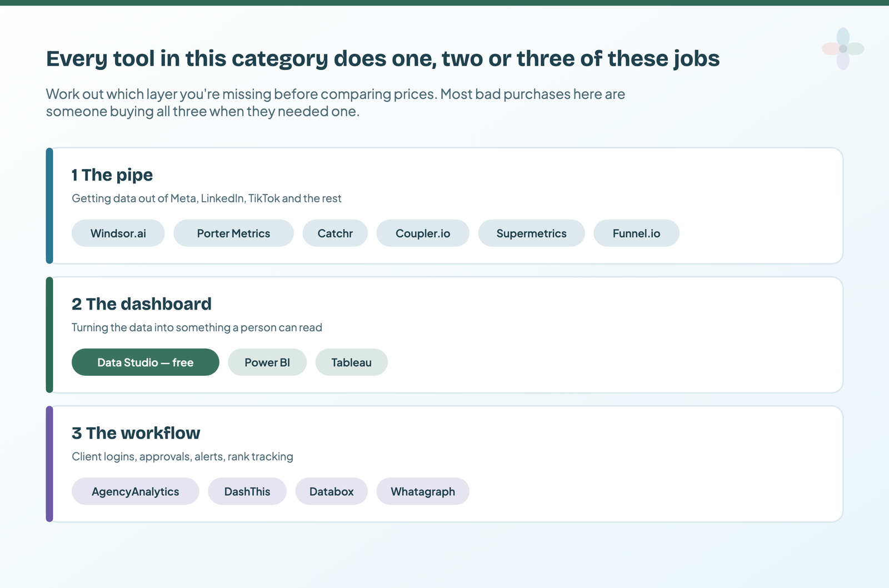This screenshot has height=588, width=889.
Task: Click the '3 The workflow' heading
Action: (x=136, y=433)
